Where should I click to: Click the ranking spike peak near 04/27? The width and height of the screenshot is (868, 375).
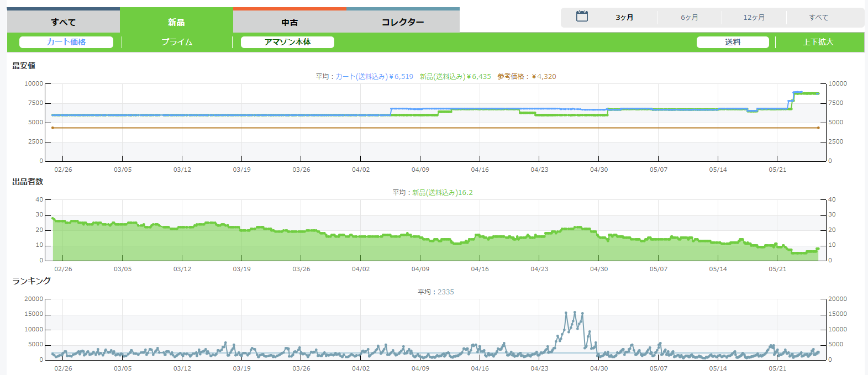pyautogui.click(x=575, y=313)
